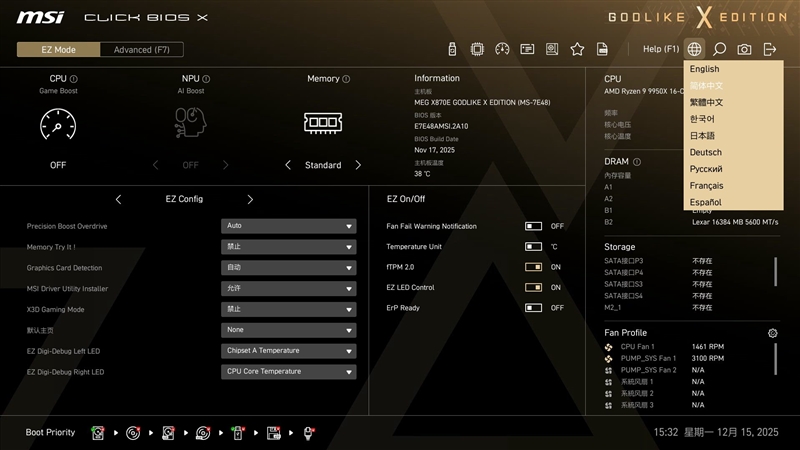This screenshot has height=450, width=800.
Task: Select 简体中文 in language menu
Action: click(x=733, y=86)
